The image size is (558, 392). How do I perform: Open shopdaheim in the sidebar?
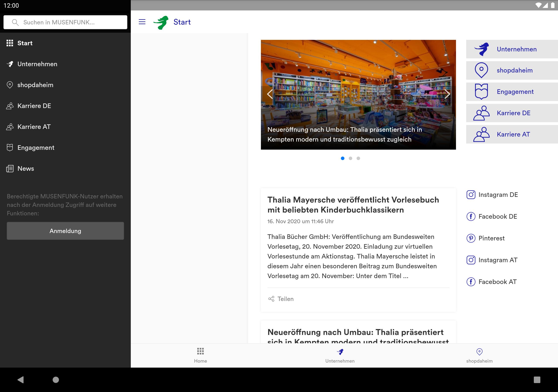tap(65, 85)
